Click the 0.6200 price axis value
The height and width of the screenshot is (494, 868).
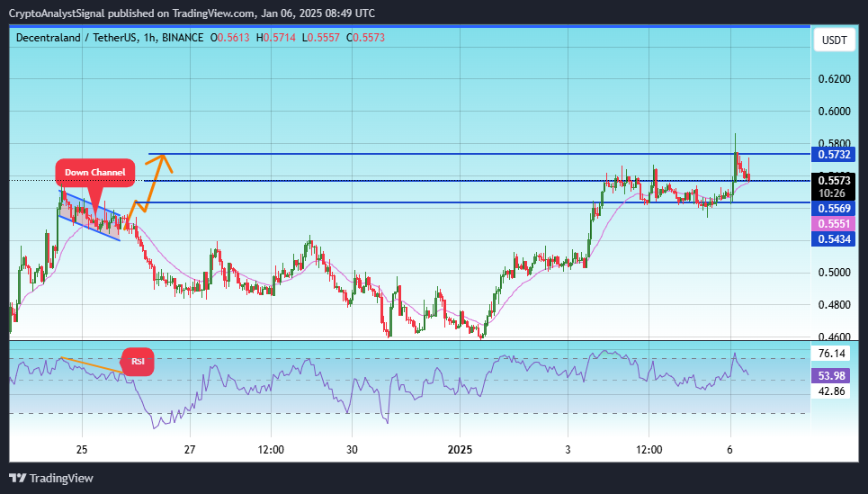[x=834, y=78]
